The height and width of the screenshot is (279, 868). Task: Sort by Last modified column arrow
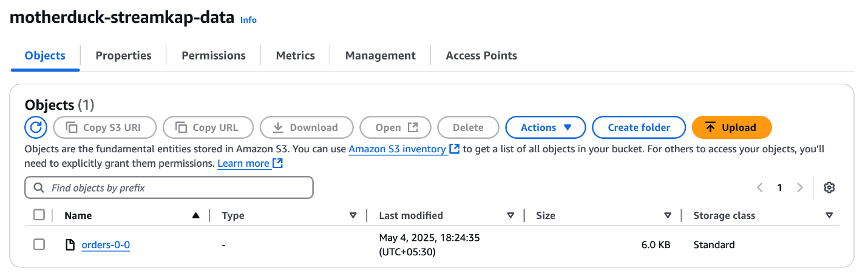click(510, 215)
